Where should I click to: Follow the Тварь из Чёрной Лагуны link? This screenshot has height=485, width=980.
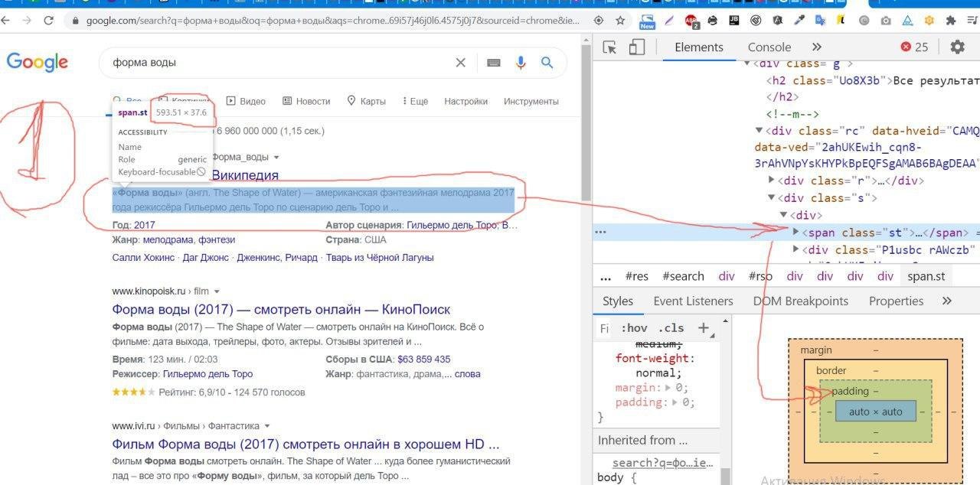[x=380, y=258]
